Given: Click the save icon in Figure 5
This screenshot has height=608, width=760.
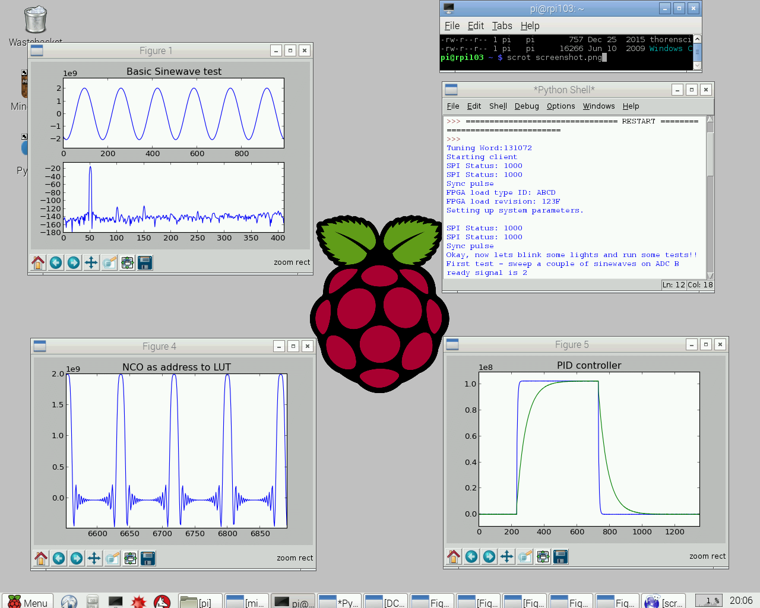Looking at the screenshot, I should point(560,557).
